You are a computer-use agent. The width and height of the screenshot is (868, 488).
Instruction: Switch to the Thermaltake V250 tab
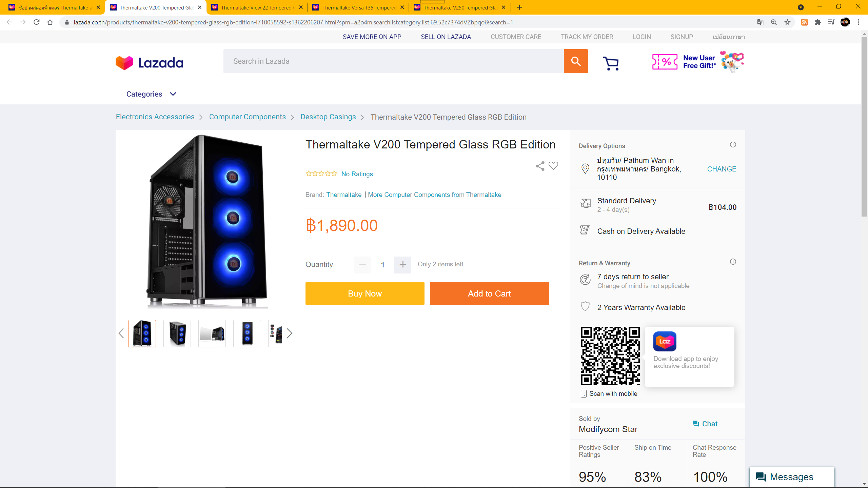click(x=459, y=7)
